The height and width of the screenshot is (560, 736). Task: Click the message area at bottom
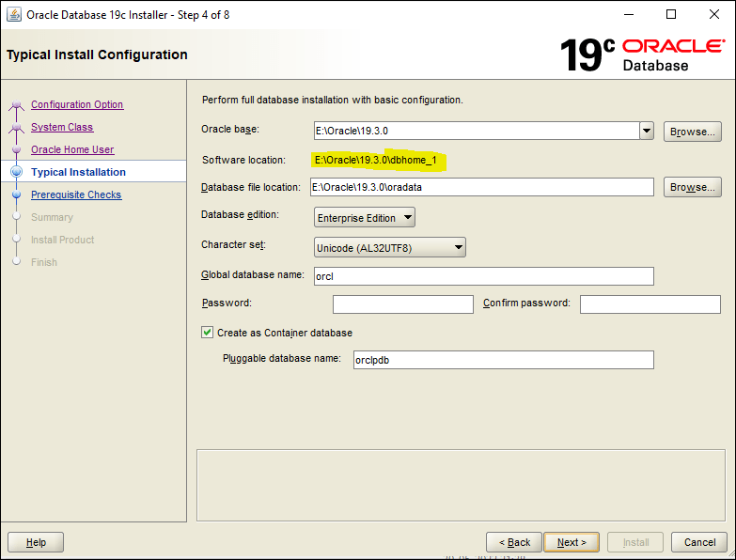pyautogui.click(x=461, y=486)
